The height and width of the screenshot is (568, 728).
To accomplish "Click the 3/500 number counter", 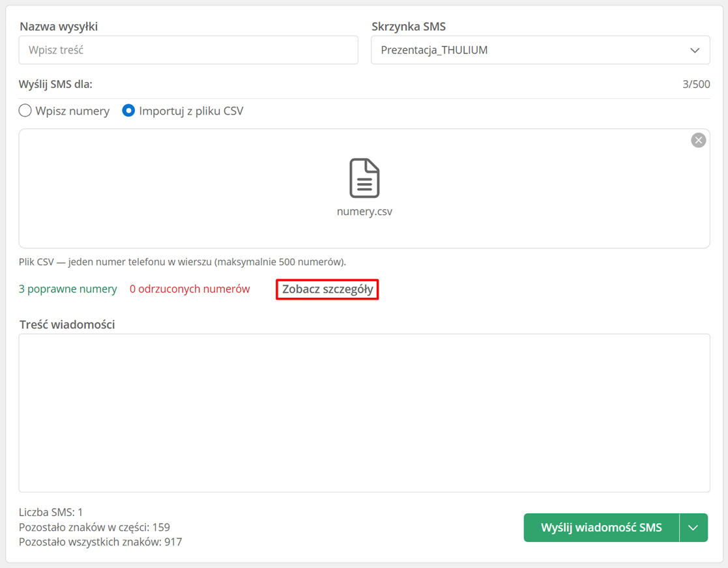I will 696,85.
